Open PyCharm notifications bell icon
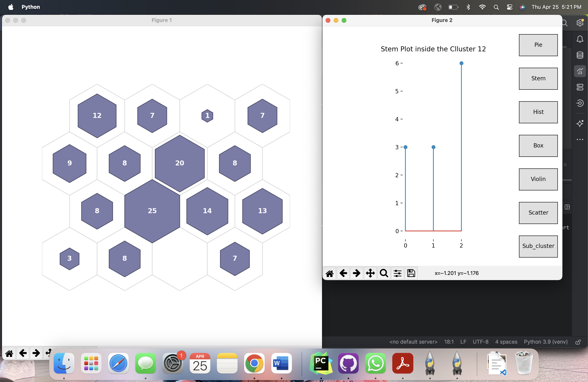Image resolution: width=588 pixels, height=382 pixels. [580, 39]
